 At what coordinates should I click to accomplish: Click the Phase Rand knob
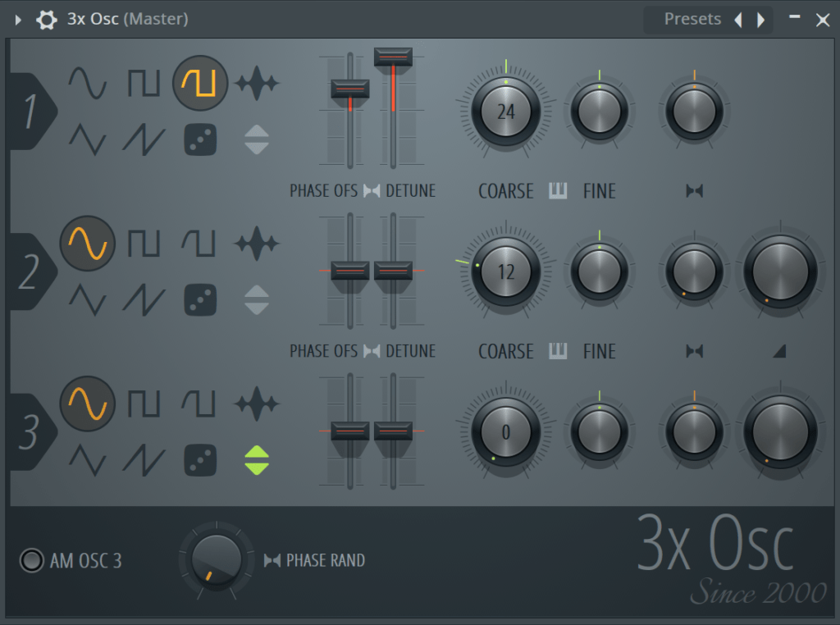click(217, 559)
